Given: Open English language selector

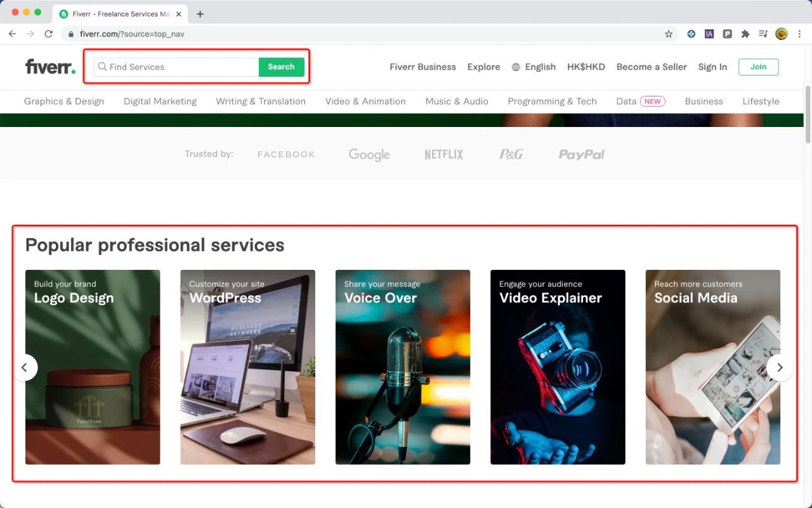Looking at the screenshot, I should point(534,67).
